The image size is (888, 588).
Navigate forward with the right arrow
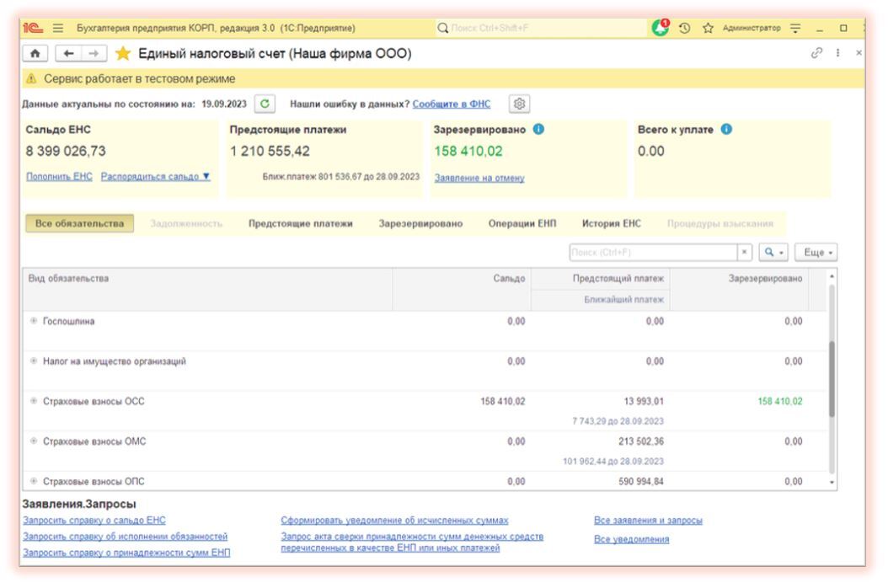[x=94, y=53]
